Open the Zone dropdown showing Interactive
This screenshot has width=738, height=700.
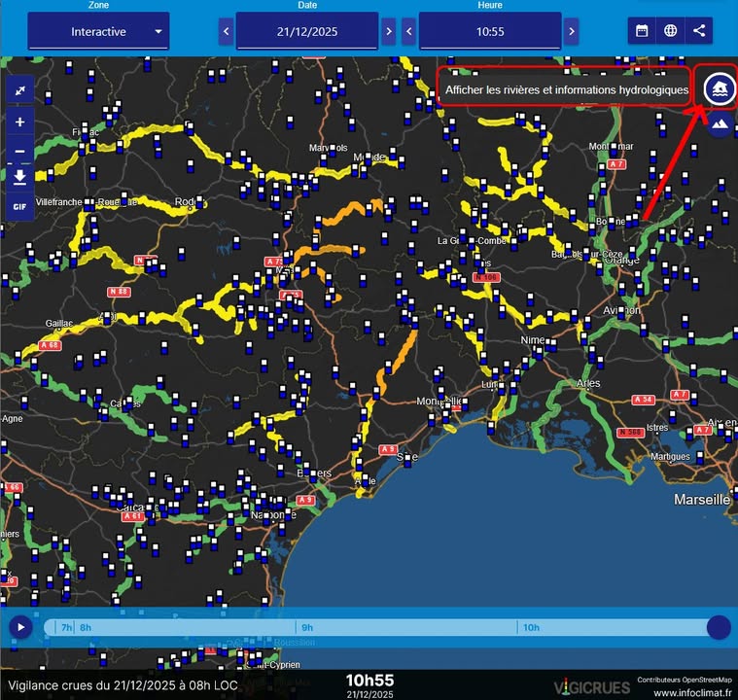98,31
